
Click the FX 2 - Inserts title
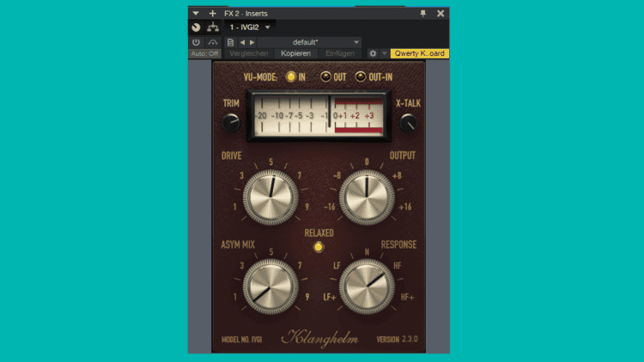(246, 14)
